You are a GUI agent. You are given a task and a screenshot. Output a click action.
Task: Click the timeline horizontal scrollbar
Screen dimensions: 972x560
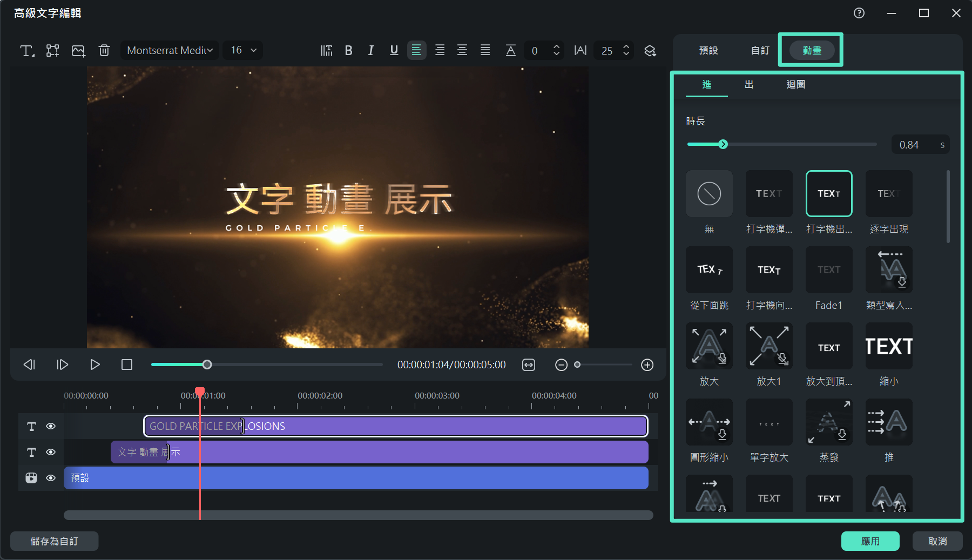359,515
